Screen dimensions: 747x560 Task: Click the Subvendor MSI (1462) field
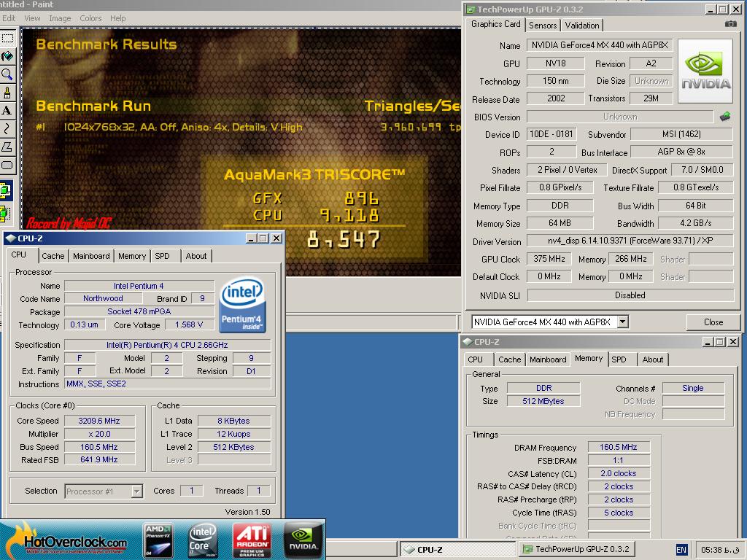681,134
